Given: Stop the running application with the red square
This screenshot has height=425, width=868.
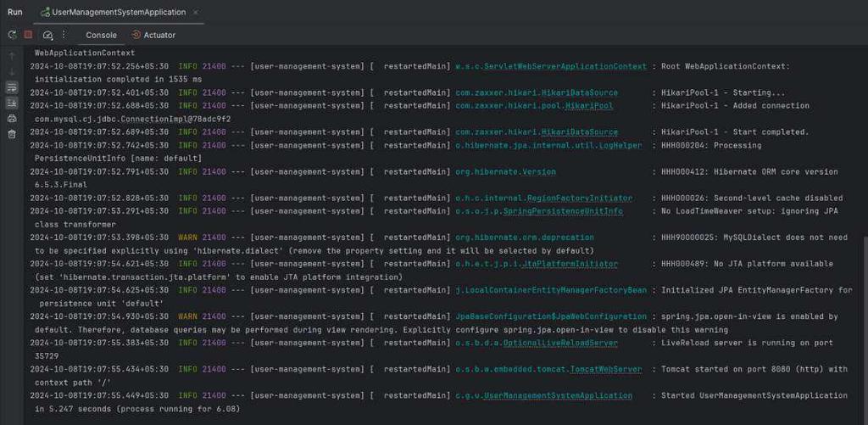Looking at the screenshot, I should point(28,35).
